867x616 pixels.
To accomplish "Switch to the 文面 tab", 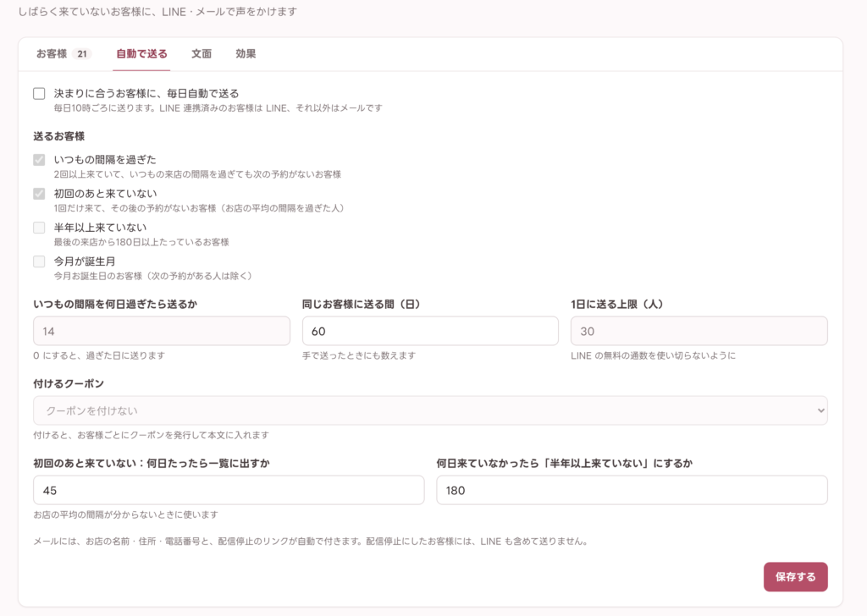I will [x=202, y=53].
